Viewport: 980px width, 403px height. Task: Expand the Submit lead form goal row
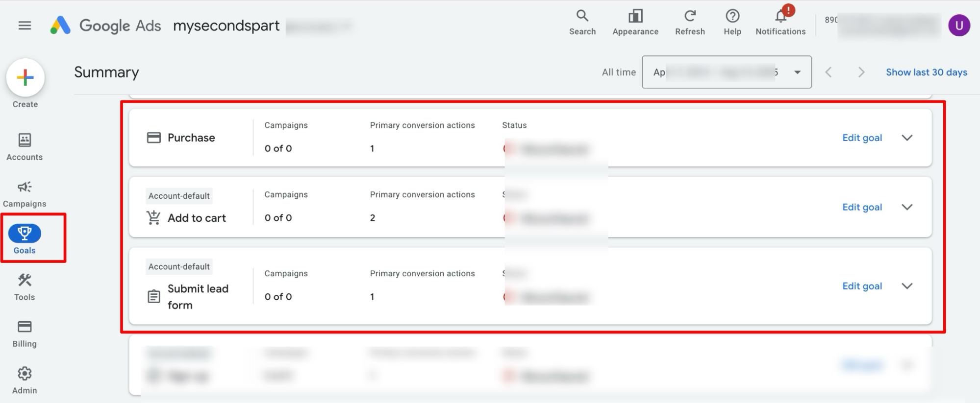pos(907,286)
